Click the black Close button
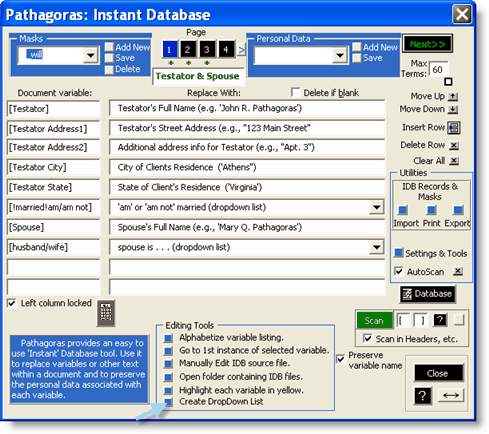Viewport: 489px width, 434px height. tap(438, 373)
